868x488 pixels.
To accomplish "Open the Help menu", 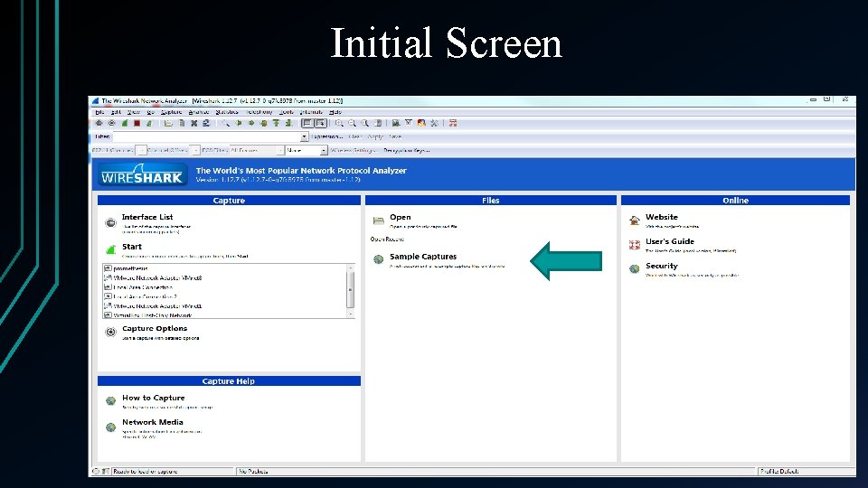I will coord(335,112).
